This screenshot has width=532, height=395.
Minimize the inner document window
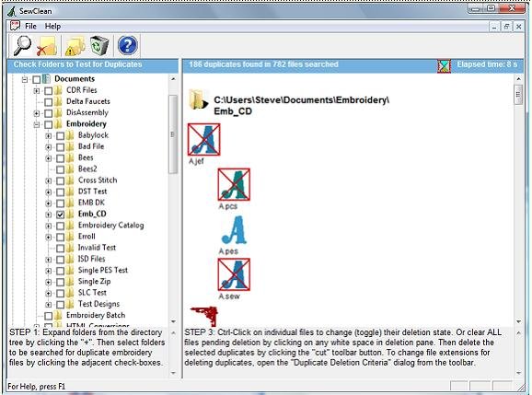pos(494,26)
